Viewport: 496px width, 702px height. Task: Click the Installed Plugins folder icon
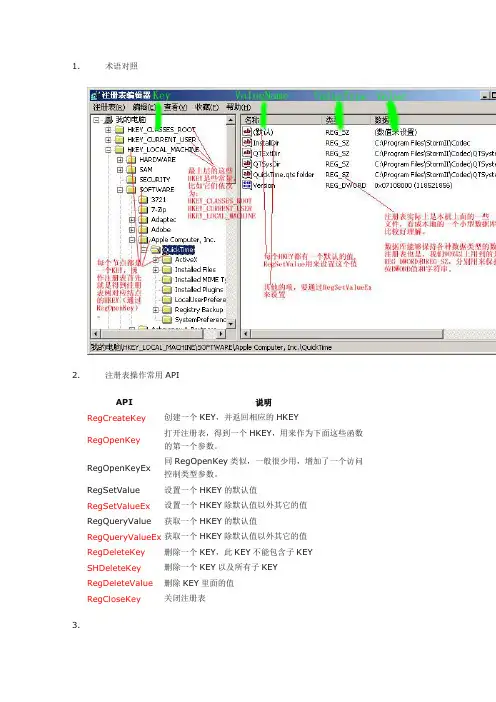click(167, 290)
